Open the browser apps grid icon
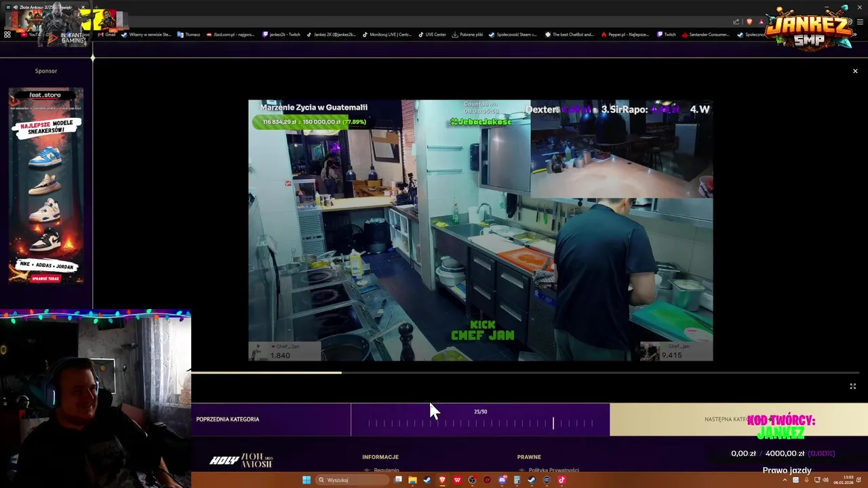The height and width of the screenshot is (488, 868). click(x=7, y=35)
